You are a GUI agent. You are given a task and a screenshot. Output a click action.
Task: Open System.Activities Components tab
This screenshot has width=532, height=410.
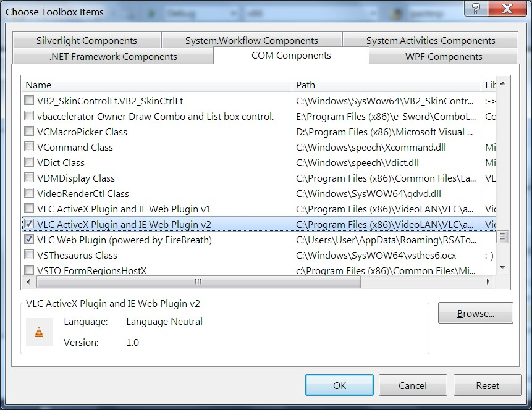[431, 40]
